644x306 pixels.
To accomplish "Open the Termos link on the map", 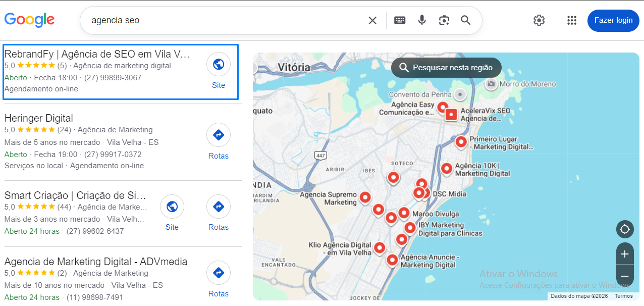I will coord(623,296).
